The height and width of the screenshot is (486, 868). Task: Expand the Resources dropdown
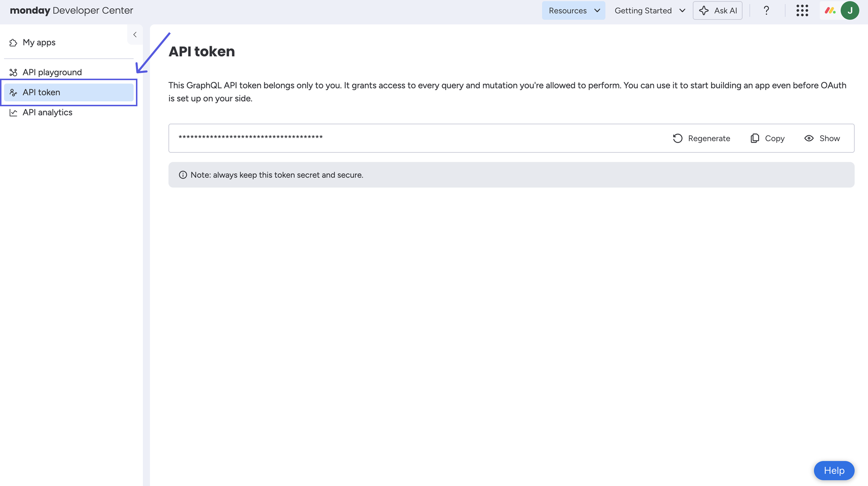pos(573,10)
